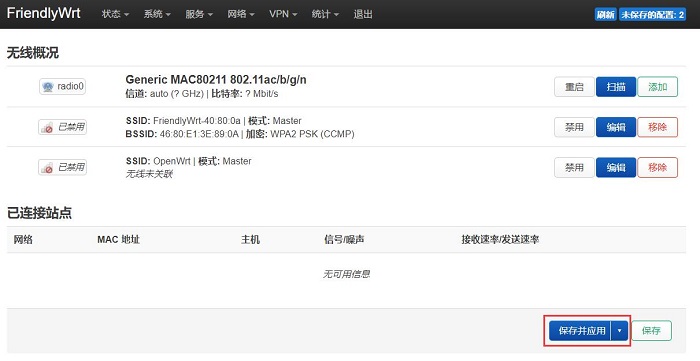This screenshot has width=700, height=361.
Task: Click the 网络 column header in stations table
Action: click(x=23, y=240)
